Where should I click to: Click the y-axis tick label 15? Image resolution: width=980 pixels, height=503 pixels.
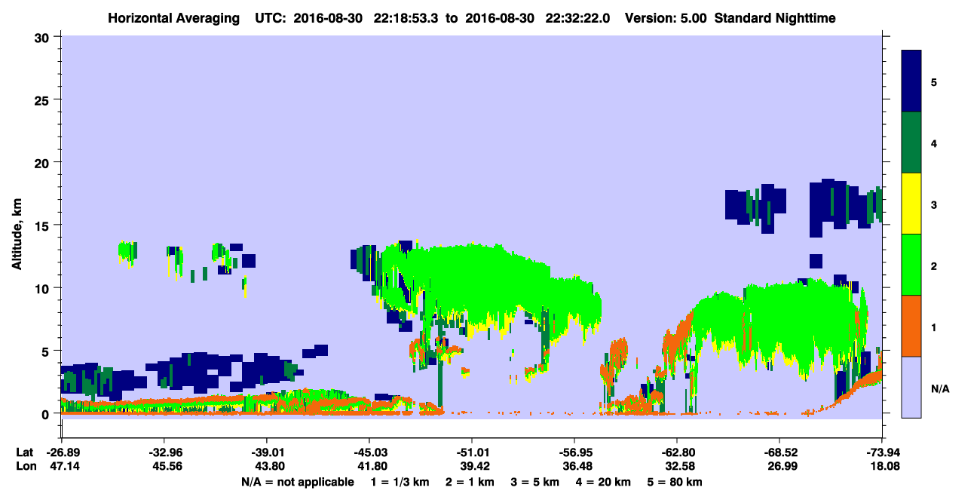[x=44, y=225]
